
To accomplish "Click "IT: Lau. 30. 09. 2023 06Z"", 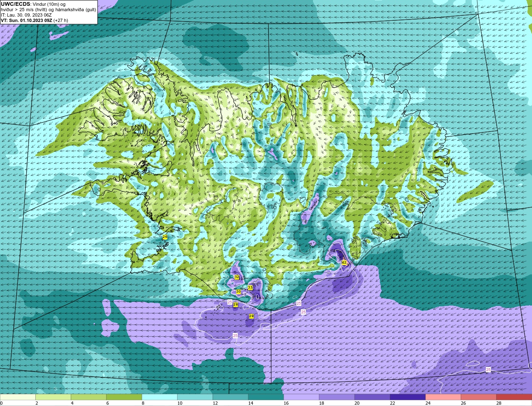I will [26, 15].
